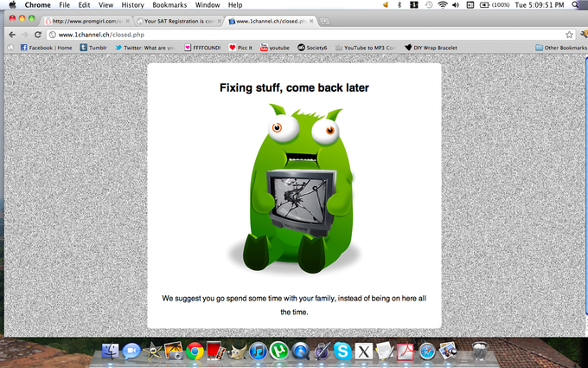Viewport: 588px width, 368px height.
Task: Open the Help menu
Action: pyautogui.click(x=235, y=5)
